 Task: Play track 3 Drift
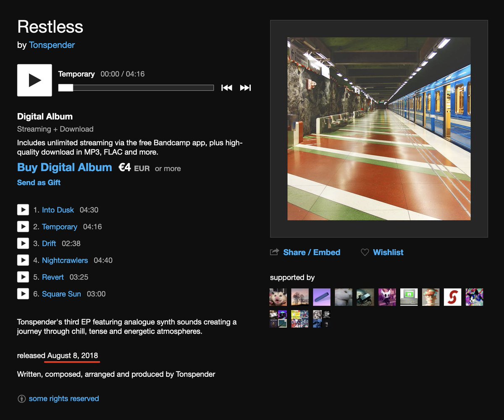coord(23,243)
